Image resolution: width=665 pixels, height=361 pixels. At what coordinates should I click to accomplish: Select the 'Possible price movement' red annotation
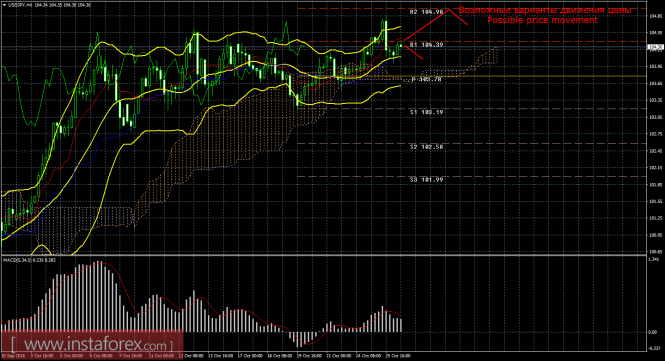(x=542, y=20)
